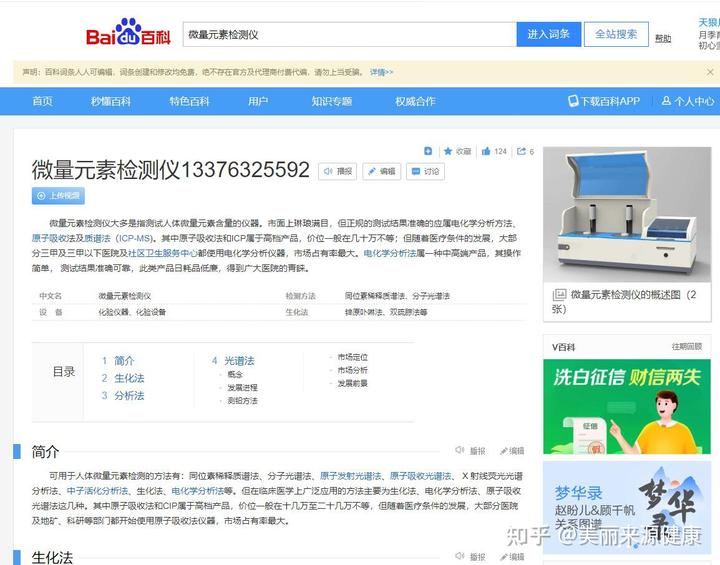The width and height of the screenshot is (720, 565).
Task: Click the 上传视频 button
Action: coord(58,196)
